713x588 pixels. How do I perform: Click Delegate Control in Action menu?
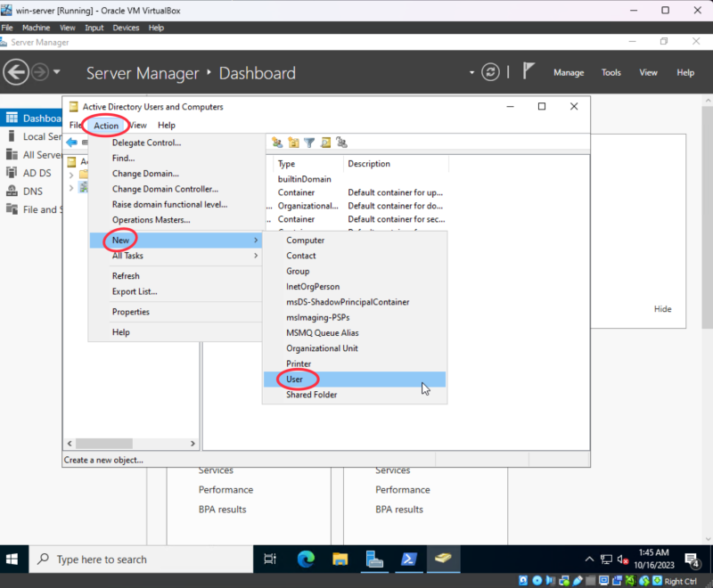tap(146, 143)
